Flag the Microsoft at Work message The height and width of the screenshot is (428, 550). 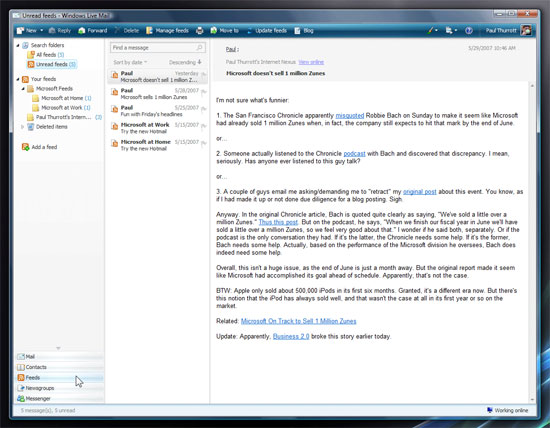click(x=203, y=126)
